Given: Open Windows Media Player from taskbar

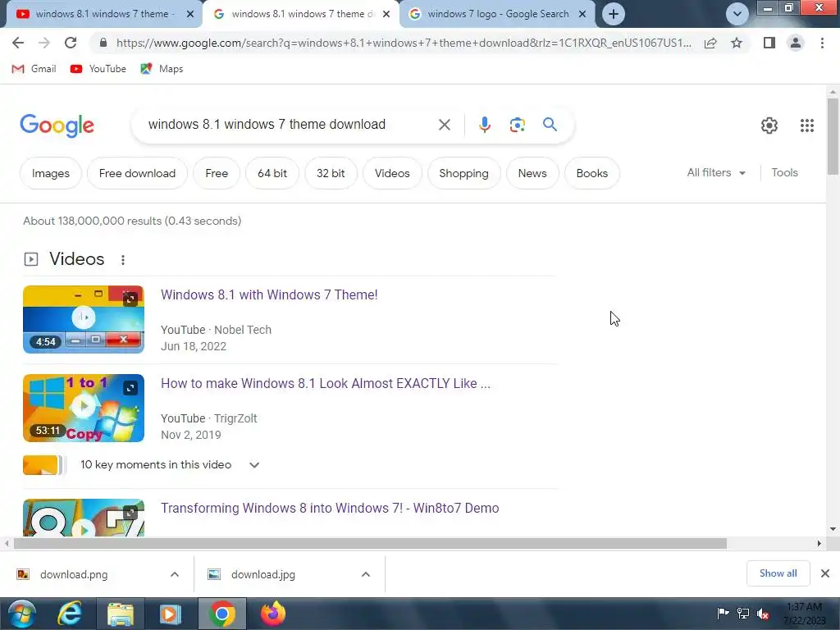Looking at the screenshot, I should coord(171,614).
